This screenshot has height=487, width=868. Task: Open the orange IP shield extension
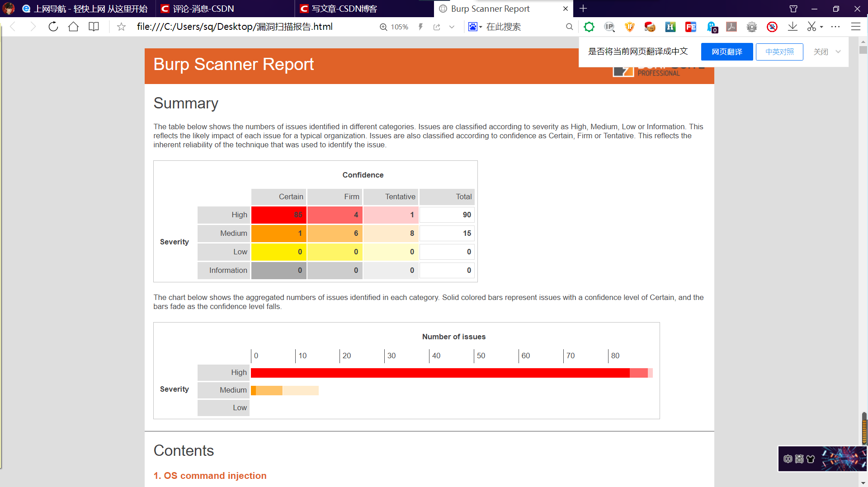(x=629, y=27)
